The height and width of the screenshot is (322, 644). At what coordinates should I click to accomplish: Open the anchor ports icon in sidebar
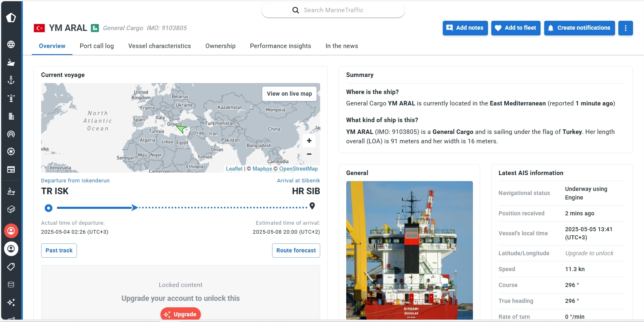[x=11, y=80]
